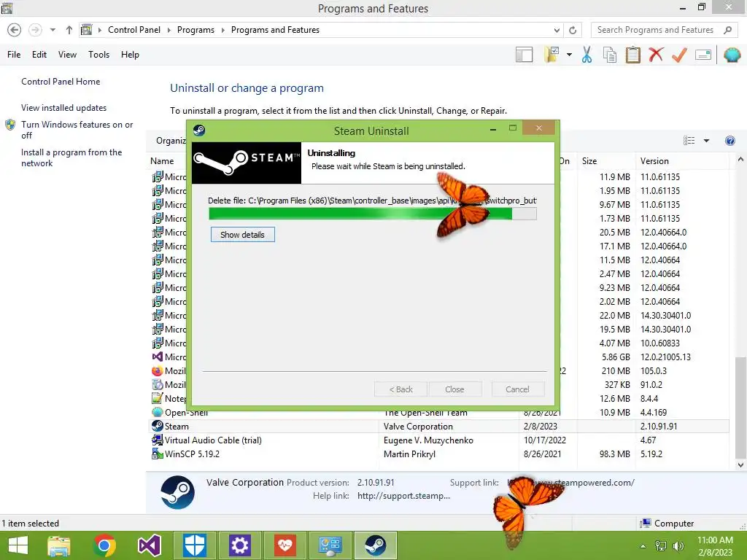Click the Search Programs and Features field
This screenshot has width=747, height=560.
point(663,30)
